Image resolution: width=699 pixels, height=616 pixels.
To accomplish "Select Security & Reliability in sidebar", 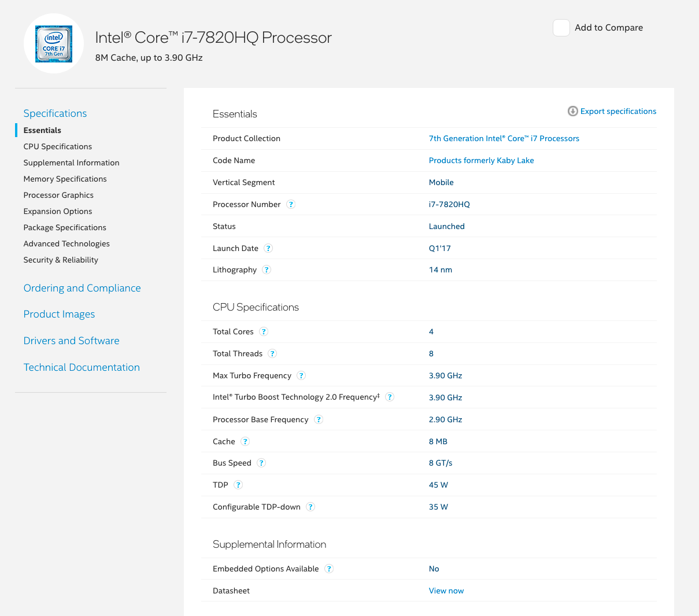I will 61,260.
